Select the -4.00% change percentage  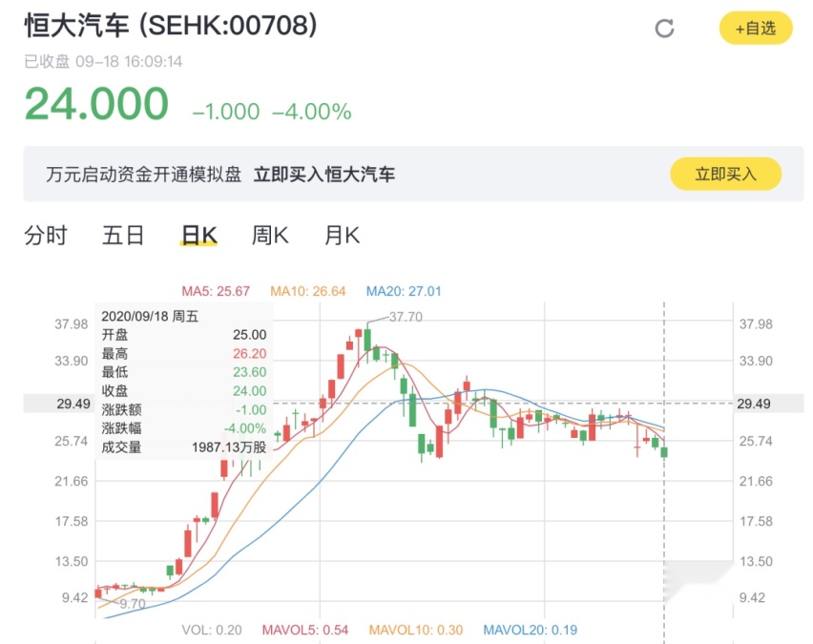(312, 112)
